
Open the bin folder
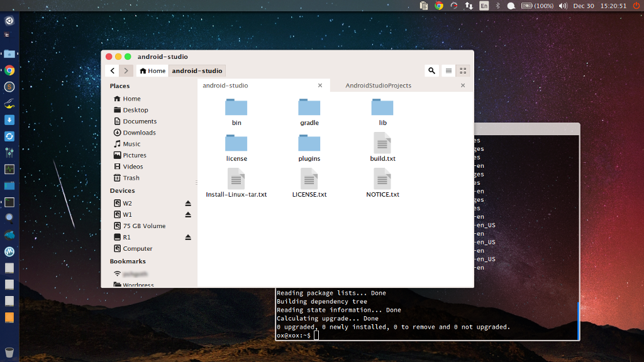[236, 112]
